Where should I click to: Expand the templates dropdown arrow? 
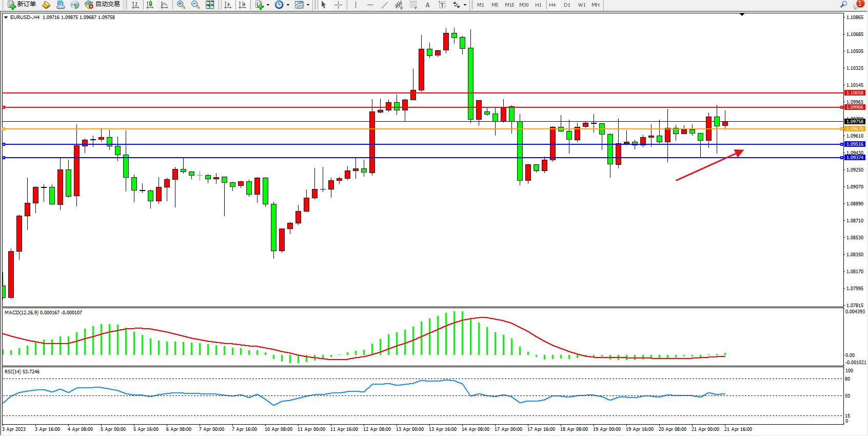point(308,5)
